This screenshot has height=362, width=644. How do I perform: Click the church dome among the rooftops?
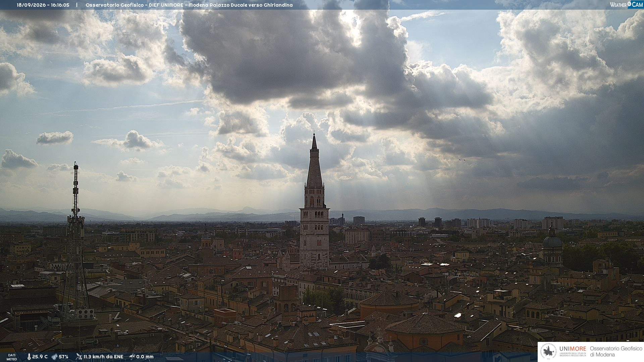[x=552, y=239]
